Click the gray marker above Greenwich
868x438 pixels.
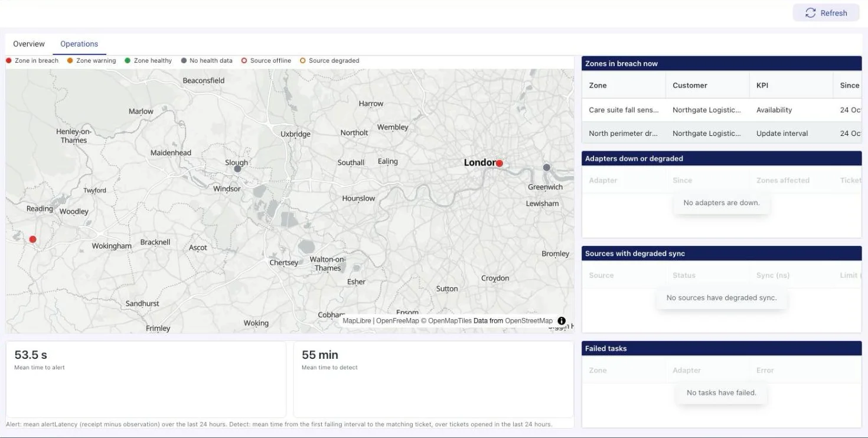point(547,168)
